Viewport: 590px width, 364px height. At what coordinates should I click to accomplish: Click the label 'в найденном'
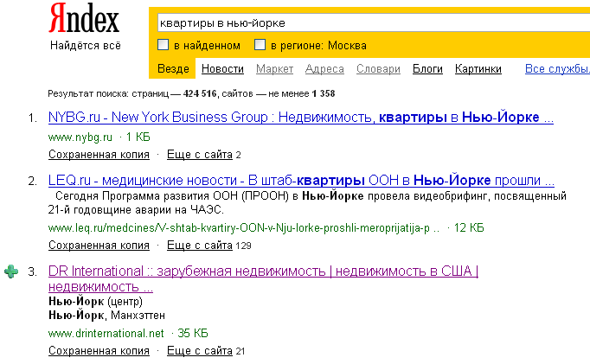point(207,46)
